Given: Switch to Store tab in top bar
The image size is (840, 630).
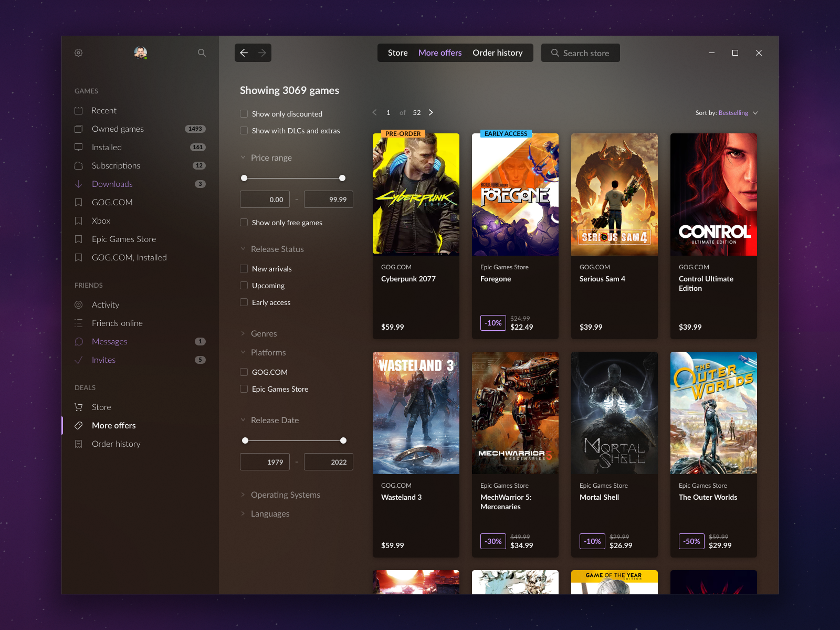Looking at the screenshot, I should [x=398, y=52].
